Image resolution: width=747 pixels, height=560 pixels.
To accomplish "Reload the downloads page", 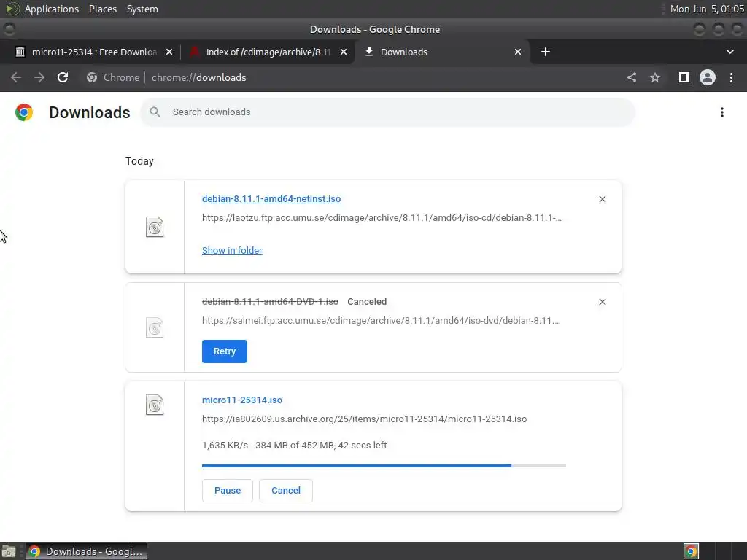I will 63,77.
